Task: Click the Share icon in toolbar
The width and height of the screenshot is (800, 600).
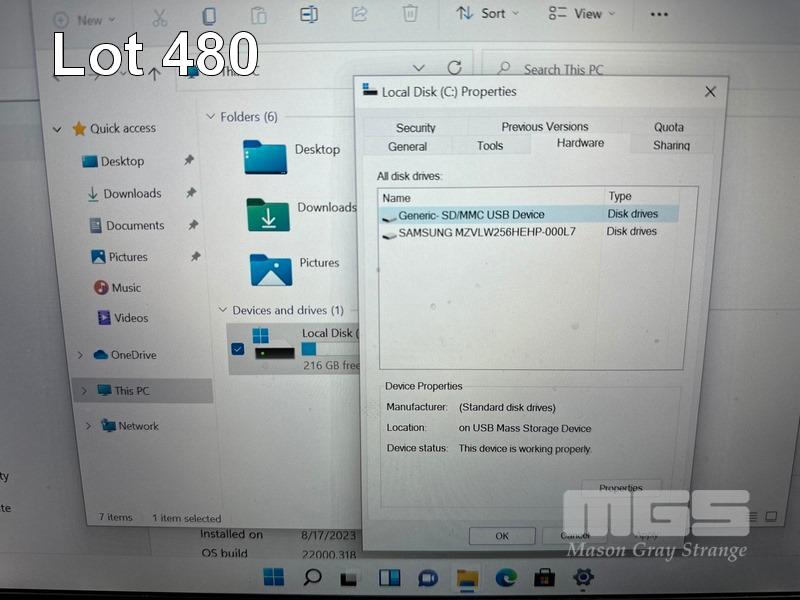Action: [x=359, y=14]
